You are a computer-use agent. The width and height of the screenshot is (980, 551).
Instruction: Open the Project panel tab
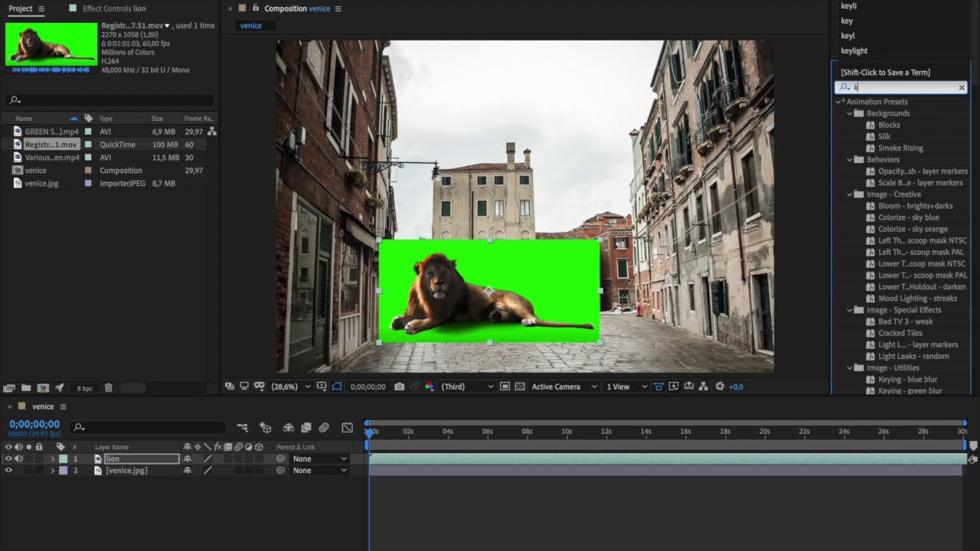[x=21, y=8]
